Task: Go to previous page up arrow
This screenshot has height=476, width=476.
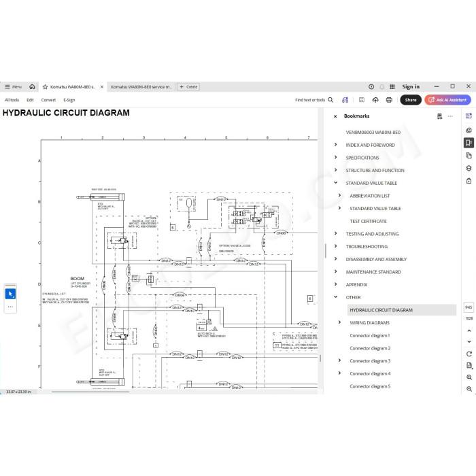Action: click(x=469, y=330)
